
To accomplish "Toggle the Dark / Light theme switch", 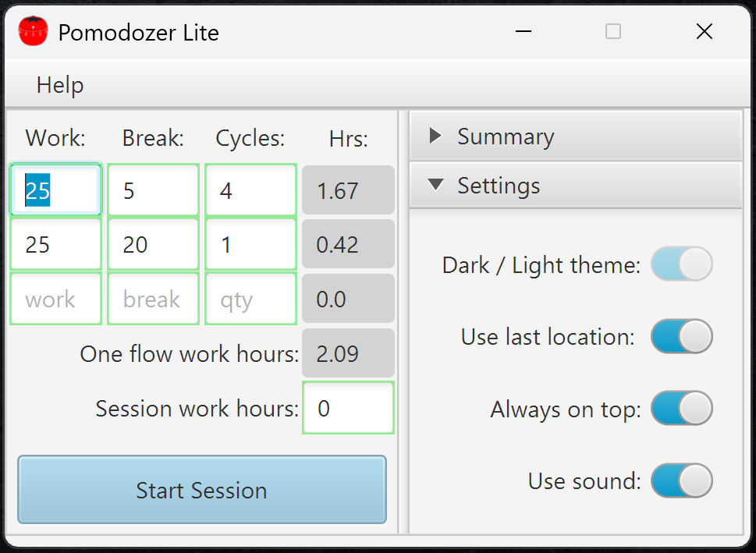I will coord(681,264).
